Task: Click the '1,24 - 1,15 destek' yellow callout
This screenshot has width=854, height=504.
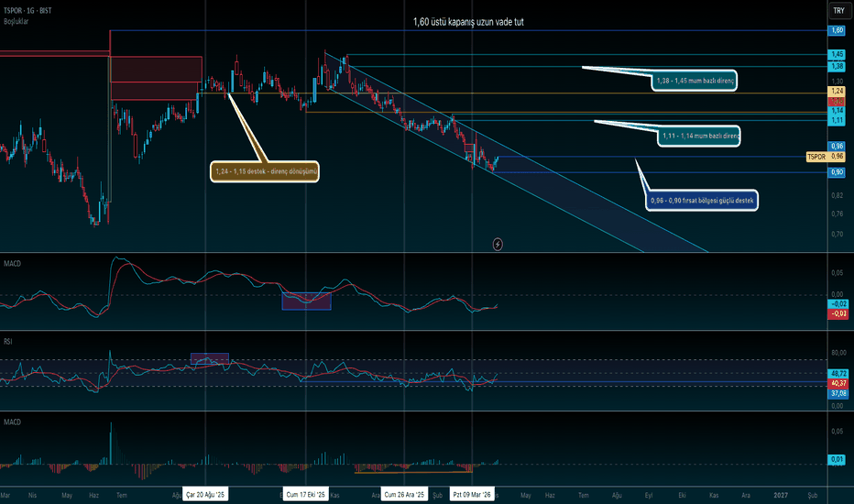Action: click(266, 170)
